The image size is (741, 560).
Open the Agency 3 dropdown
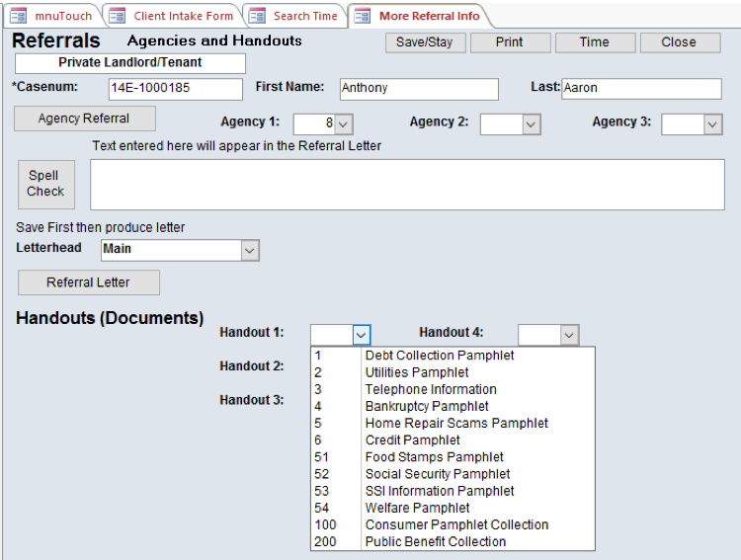(712, 124)
